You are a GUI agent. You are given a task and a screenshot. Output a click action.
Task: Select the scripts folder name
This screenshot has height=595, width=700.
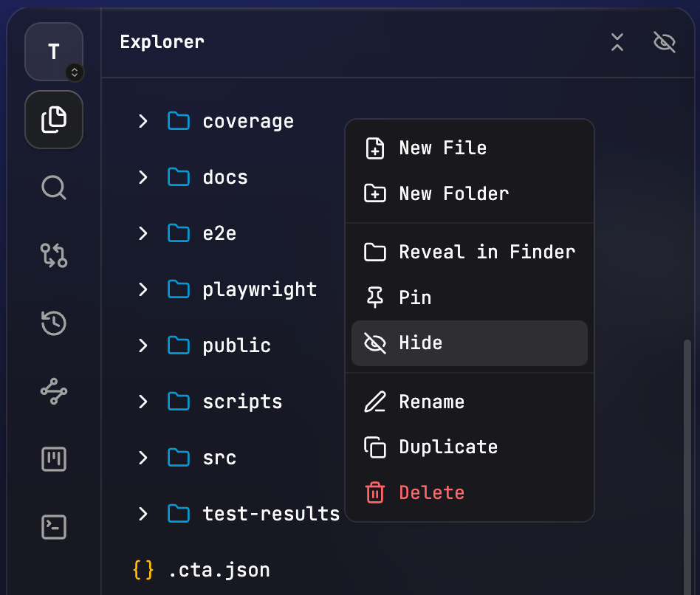[242, 402]
